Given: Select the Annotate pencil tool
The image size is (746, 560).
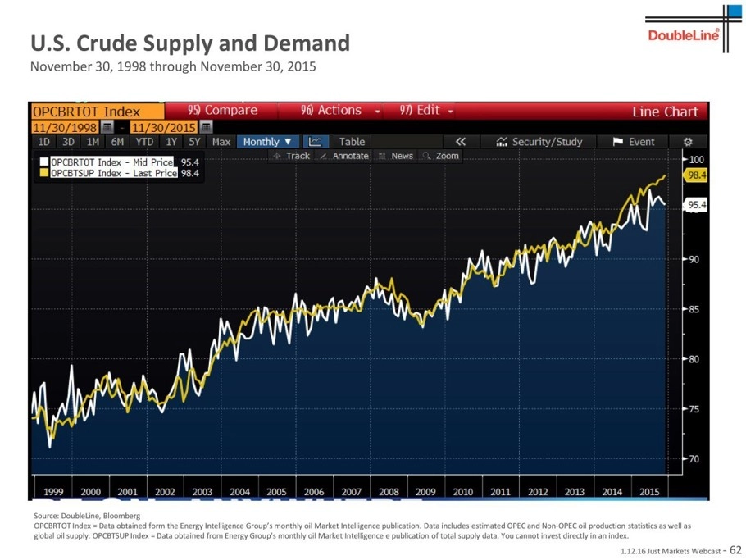Looking at the screenshot, I should point(344,156).
